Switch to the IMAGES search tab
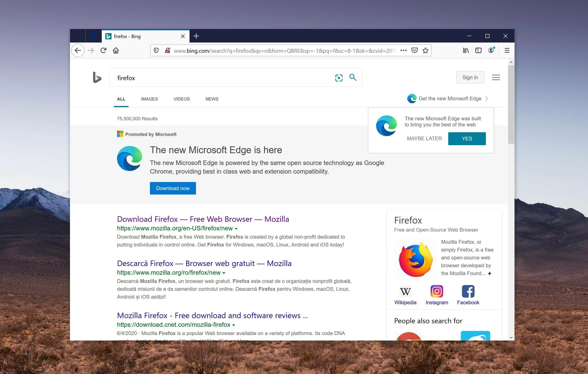This screenshot has width=588, height=374. click(149, 99)
